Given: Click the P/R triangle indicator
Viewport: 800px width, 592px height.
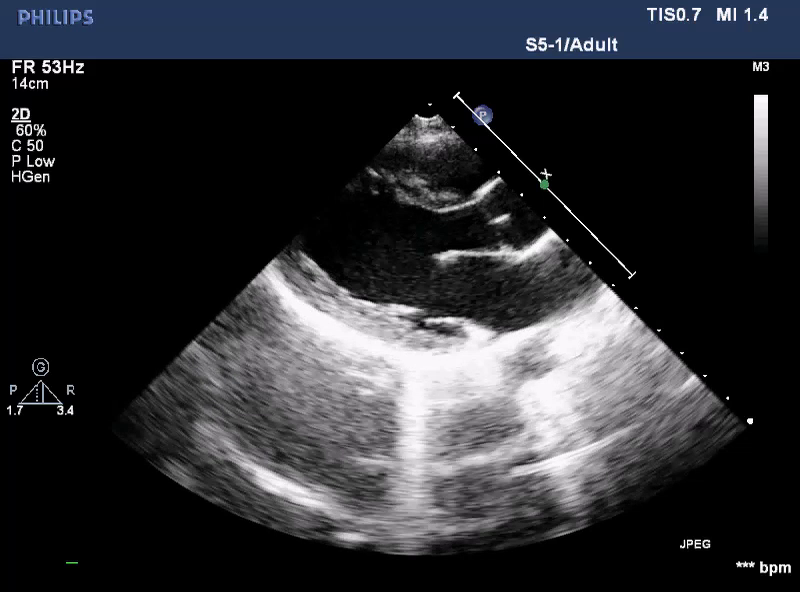Looking at the screenshot, I should click(x=41, y=392).
